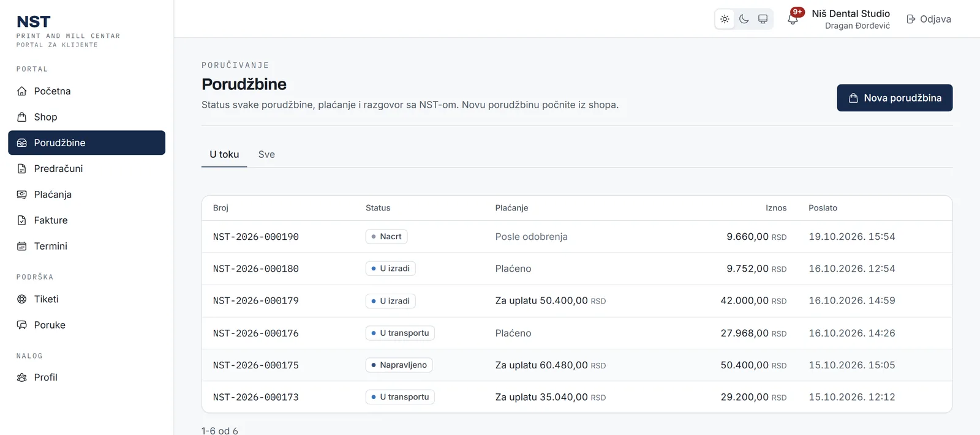980x435 pixels.
Task: Click the Poslato column header
Action: (823, 208)
